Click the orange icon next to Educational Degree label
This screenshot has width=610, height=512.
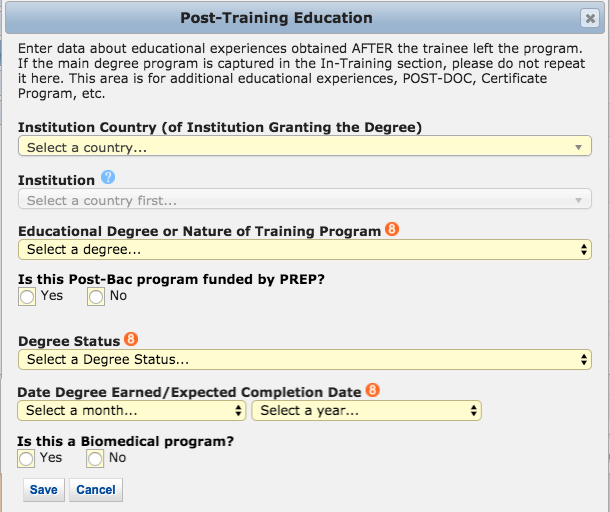(391, 230)
